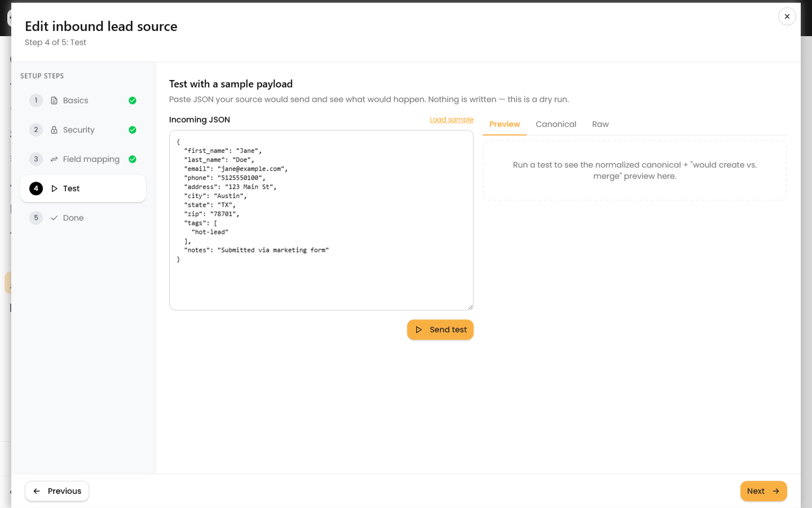Go to Field mapping step
This screenshot has height=508, width=812.
pyautogui.click(x=83, y=159)
